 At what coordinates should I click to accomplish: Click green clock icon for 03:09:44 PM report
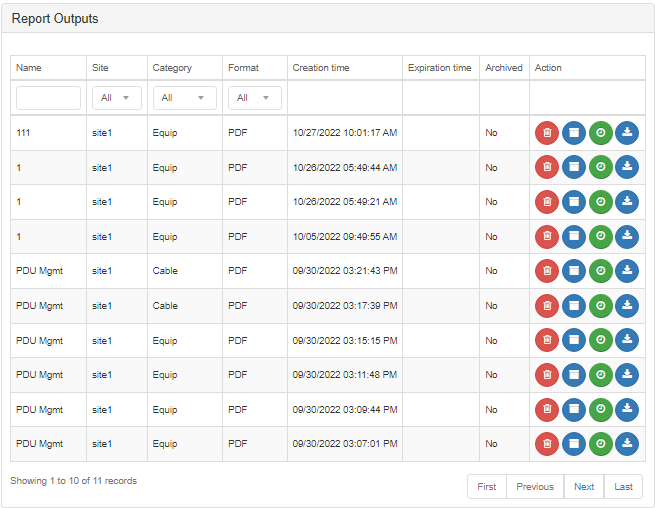(601, 409)
